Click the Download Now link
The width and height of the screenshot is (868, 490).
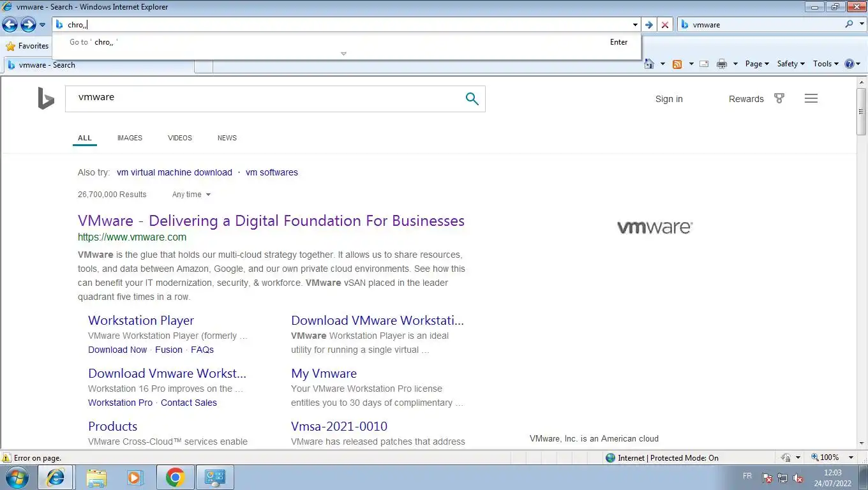click(x=117, y=350)
